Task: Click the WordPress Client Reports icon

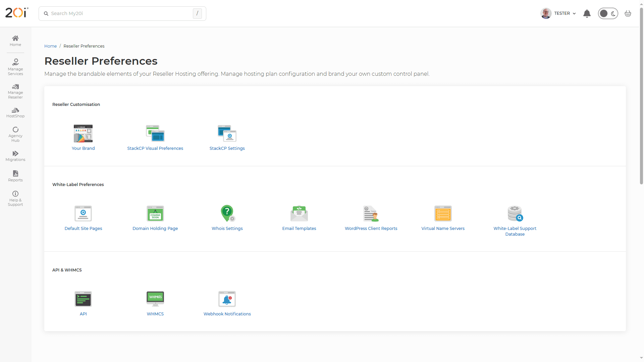Action: point(371,214)
